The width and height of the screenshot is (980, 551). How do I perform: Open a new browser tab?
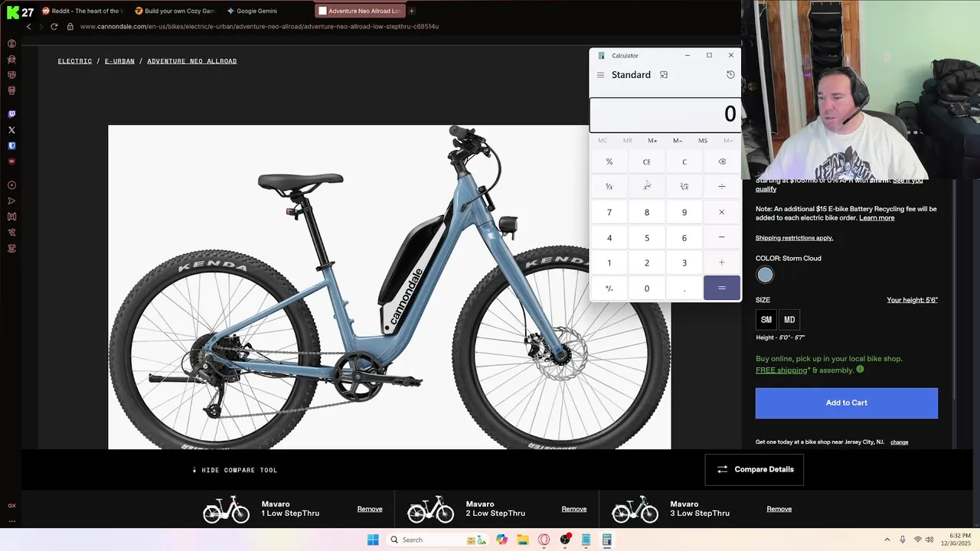tap(411, 11)
